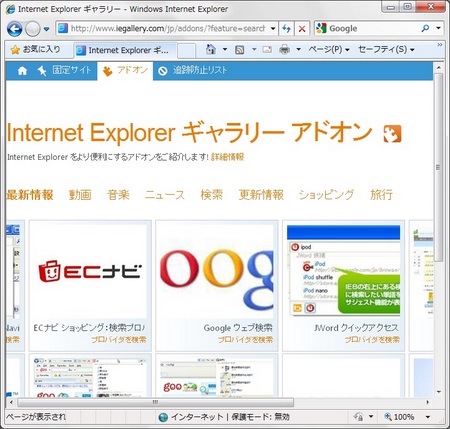The width and height of the screenshot is (450, 429).
Task: Expand the security status dropdown arrow
Action: pyautogui.click(x=371, y=417)
